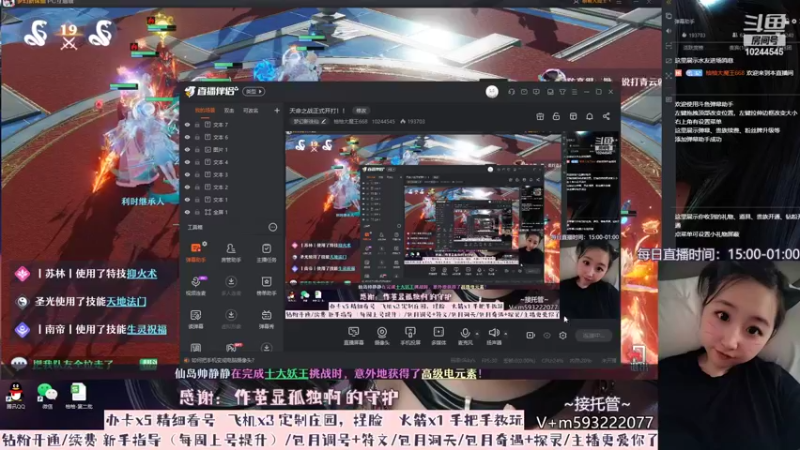
Task: Open the 视频连麦 microphone tool
Action: coord(196,286)
